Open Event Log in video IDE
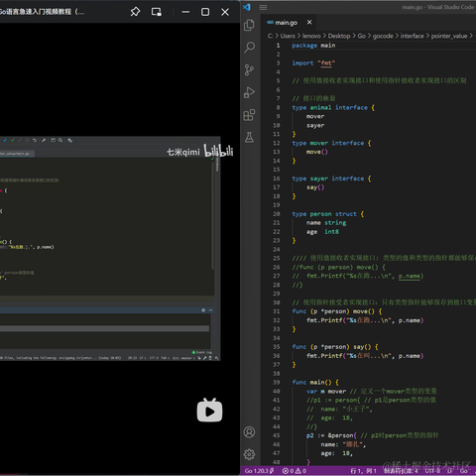Image resolution: width=476 pixels, height=476 pixels. tap(202, 352)
